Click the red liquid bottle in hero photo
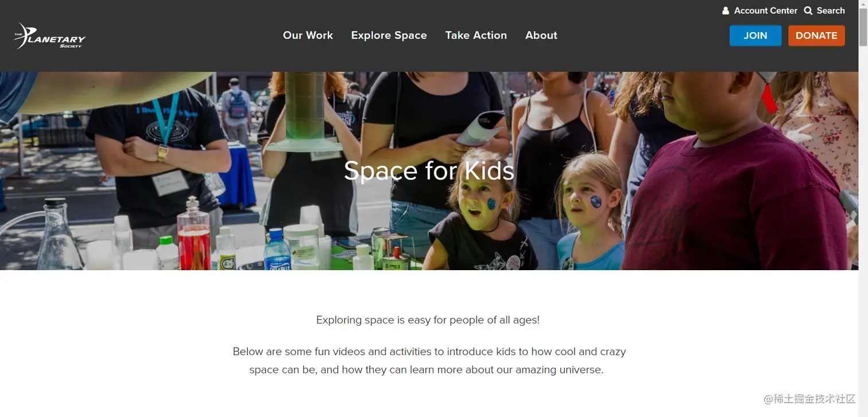This screenshot has height=417, width=868. tap(193, 235)
